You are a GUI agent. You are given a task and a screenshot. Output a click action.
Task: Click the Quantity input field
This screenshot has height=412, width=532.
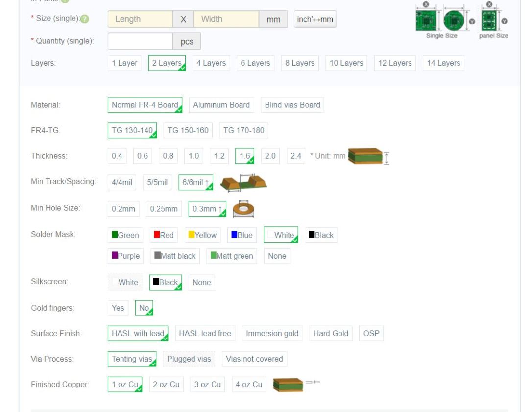(x=140, y=42)
